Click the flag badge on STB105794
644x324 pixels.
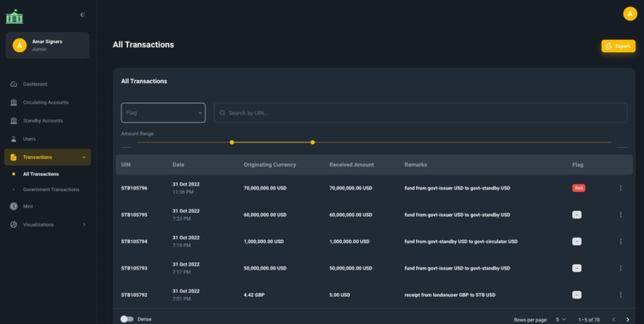pyautogui.click(x=577, y=242)
